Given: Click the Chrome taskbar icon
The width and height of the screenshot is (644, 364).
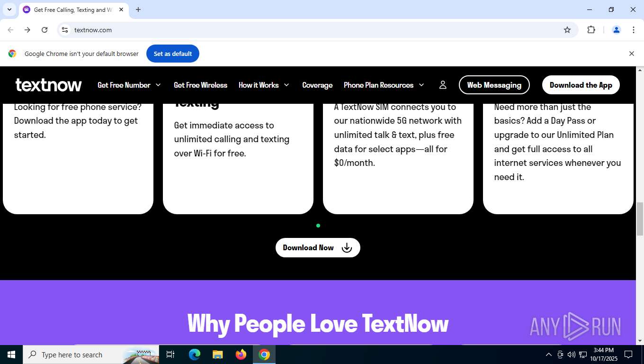Looking at the screenshot, I should click(264, 355).
